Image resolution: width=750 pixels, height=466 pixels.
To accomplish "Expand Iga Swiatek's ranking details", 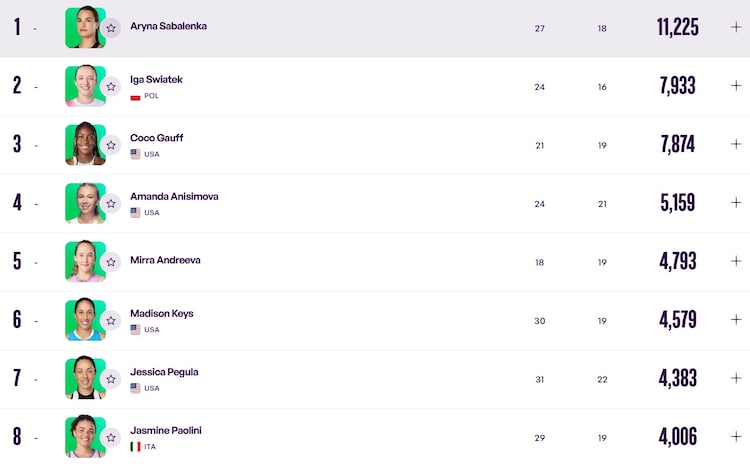I will [736, 86].
